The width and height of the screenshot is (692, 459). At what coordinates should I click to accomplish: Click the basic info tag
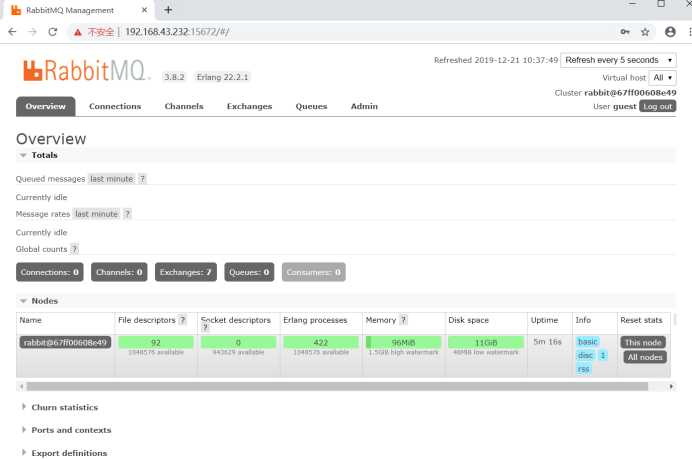click(x=587, y=342)
